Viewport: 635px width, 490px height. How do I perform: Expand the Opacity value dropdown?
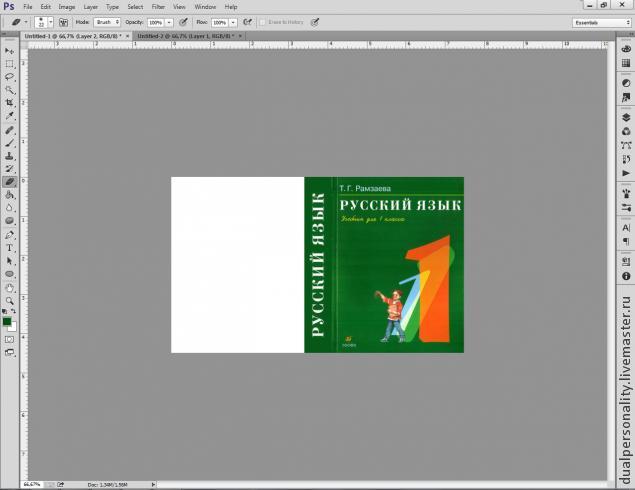pyautogui.click(x=168, y=21)
